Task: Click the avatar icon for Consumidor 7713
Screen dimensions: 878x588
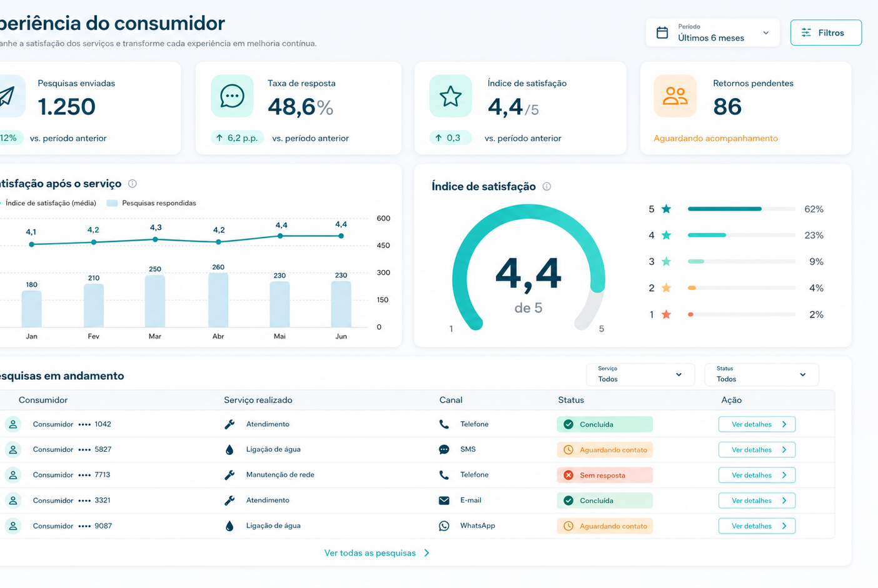Action: (13, 475)
